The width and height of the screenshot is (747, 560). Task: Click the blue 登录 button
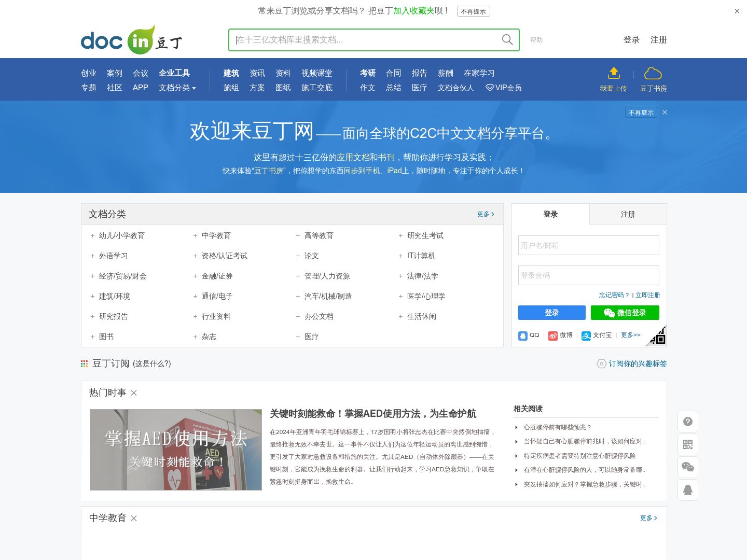(552, 313)
